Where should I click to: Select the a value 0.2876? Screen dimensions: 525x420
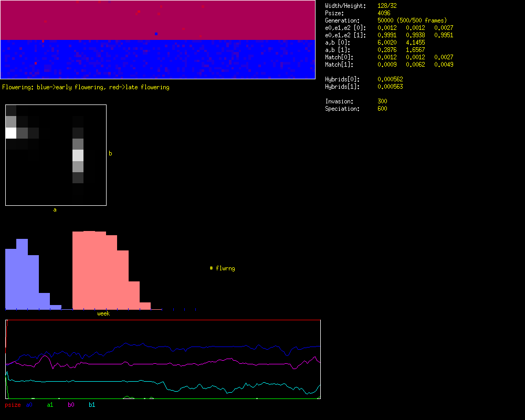[387, 50]
